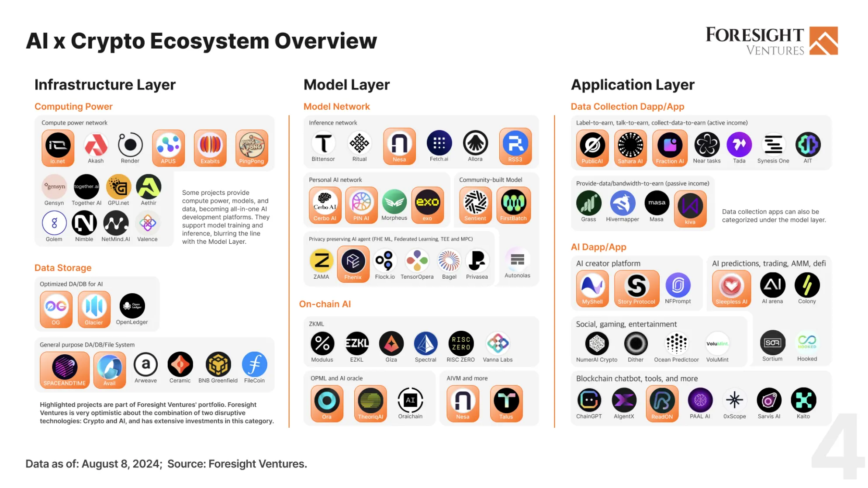Click the ReadON logo
Viewport: 868px width, 488px height.
pos(662,400)
